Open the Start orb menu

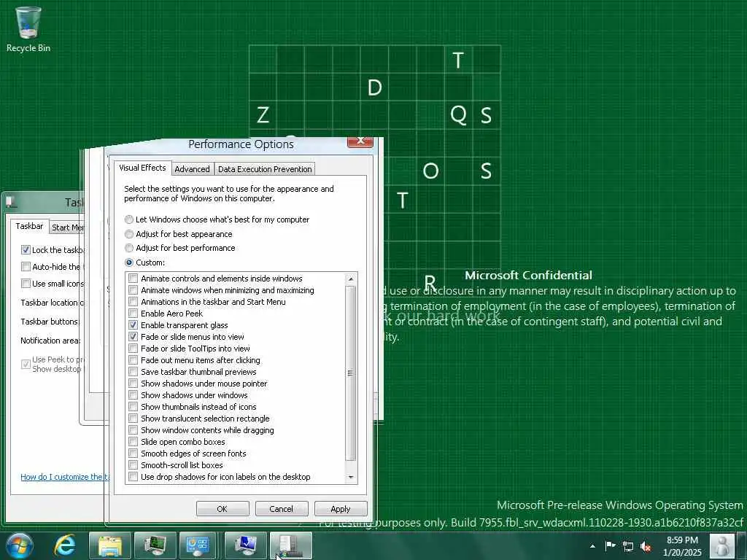tap(19, 545)
